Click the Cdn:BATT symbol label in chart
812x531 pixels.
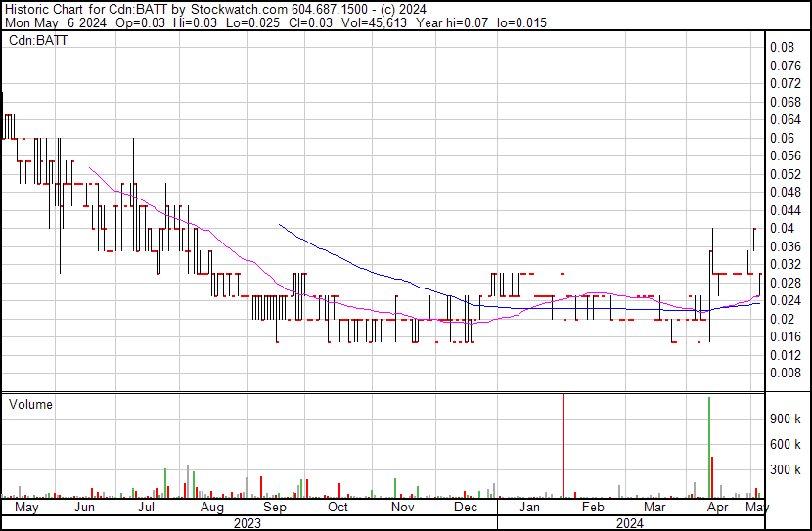(38, 40)
